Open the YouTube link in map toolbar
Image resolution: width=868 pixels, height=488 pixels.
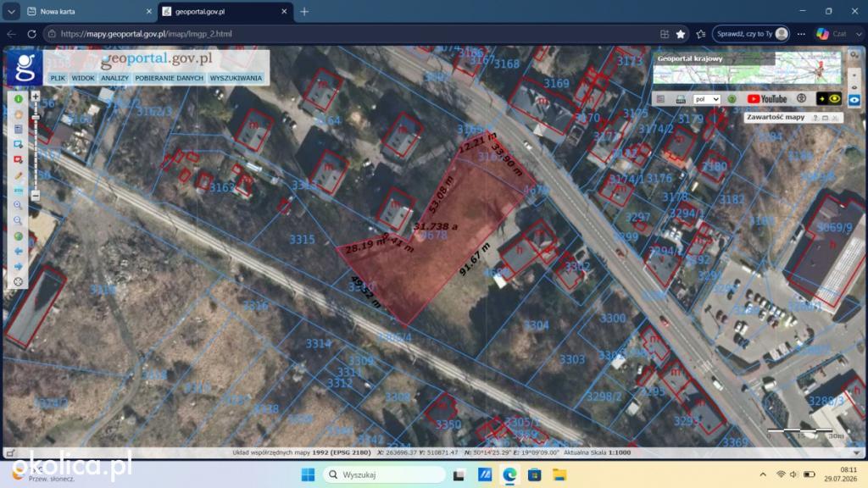click(766, 99)
